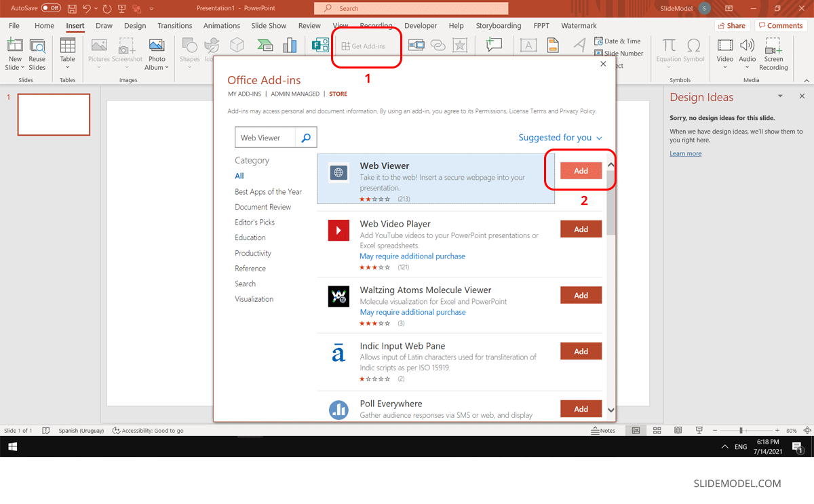Select the slide 1 thumbnail
Screen dimensions: 814x504
click(x=54, y=115)
